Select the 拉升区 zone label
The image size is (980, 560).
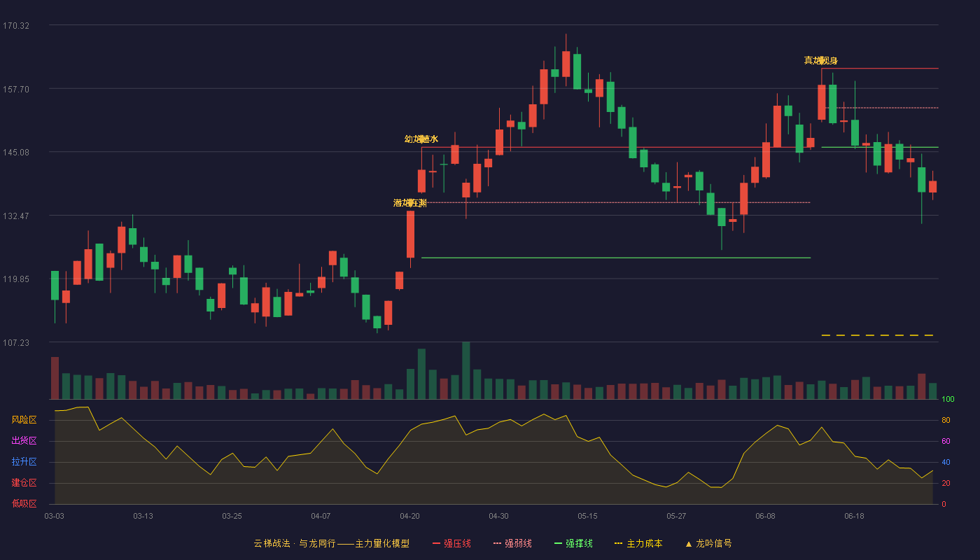[x=24, y=462]
